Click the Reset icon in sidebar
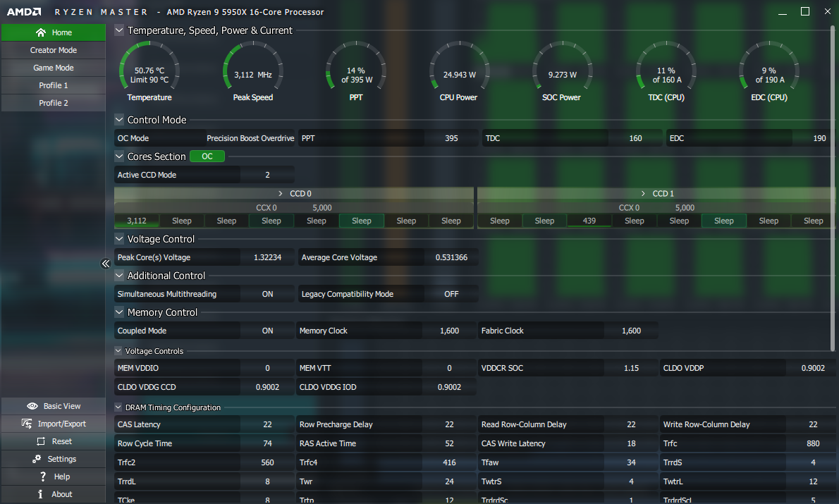Image resolution: width=839 pixels, height=504 pixels. [x=40, y=441]
